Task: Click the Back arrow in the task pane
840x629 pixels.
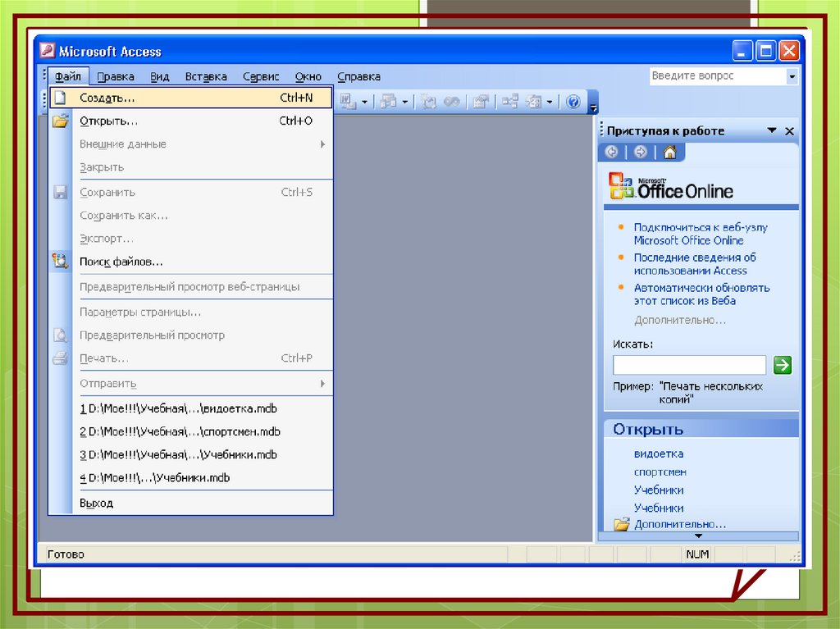Action: 611,153
